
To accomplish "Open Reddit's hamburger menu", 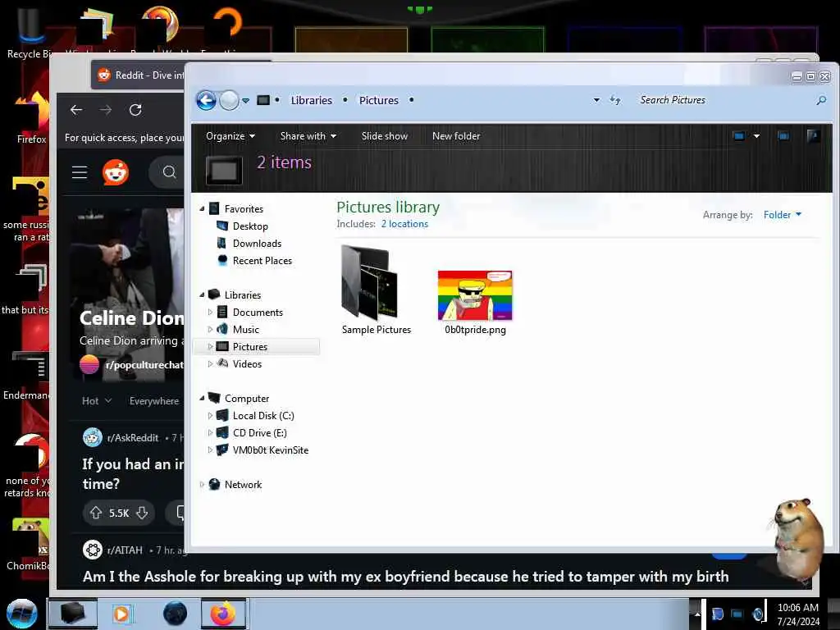I will coord(80,172).
